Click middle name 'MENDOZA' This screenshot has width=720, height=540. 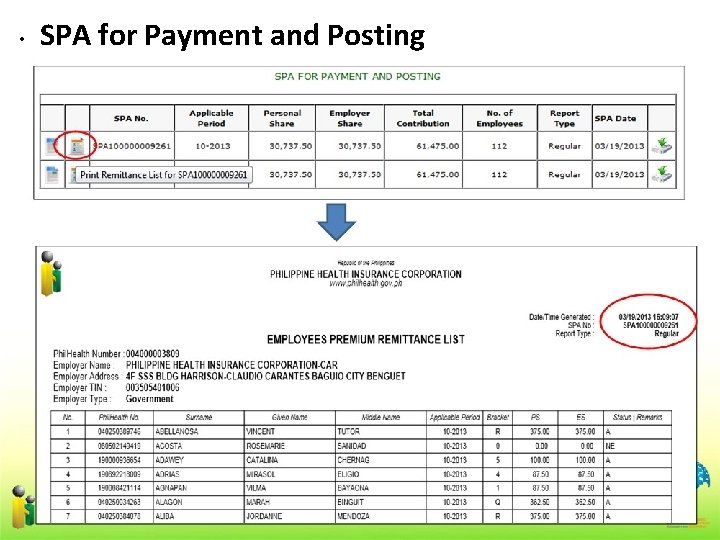(353, 517)
